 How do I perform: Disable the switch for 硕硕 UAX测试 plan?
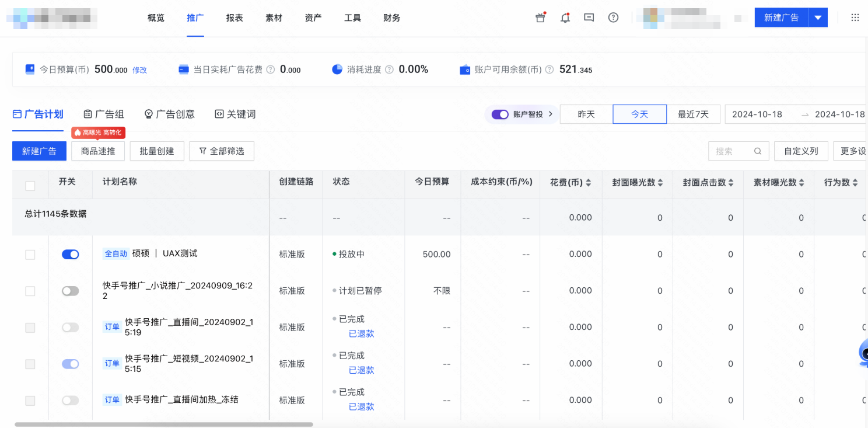pyautogui.click(x=70, y=254)
